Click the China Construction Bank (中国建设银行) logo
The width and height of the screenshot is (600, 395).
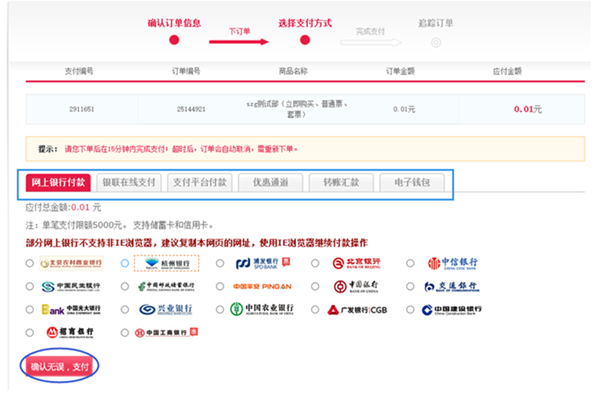click(452, 310)
